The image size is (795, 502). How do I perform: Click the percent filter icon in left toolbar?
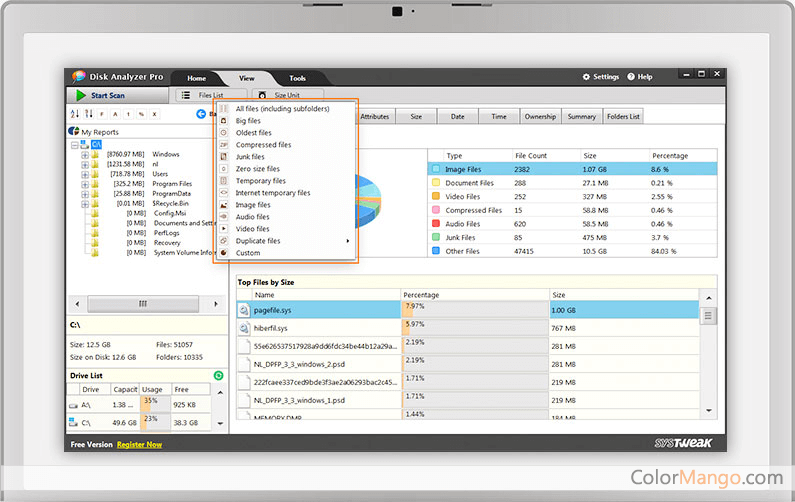141,114
